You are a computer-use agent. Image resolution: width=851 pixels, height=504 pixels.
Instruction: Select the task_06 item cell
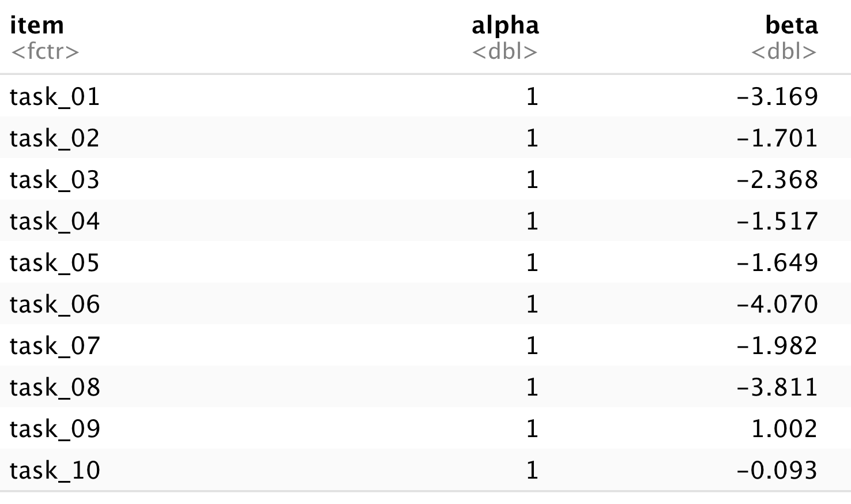click(55, 304)
